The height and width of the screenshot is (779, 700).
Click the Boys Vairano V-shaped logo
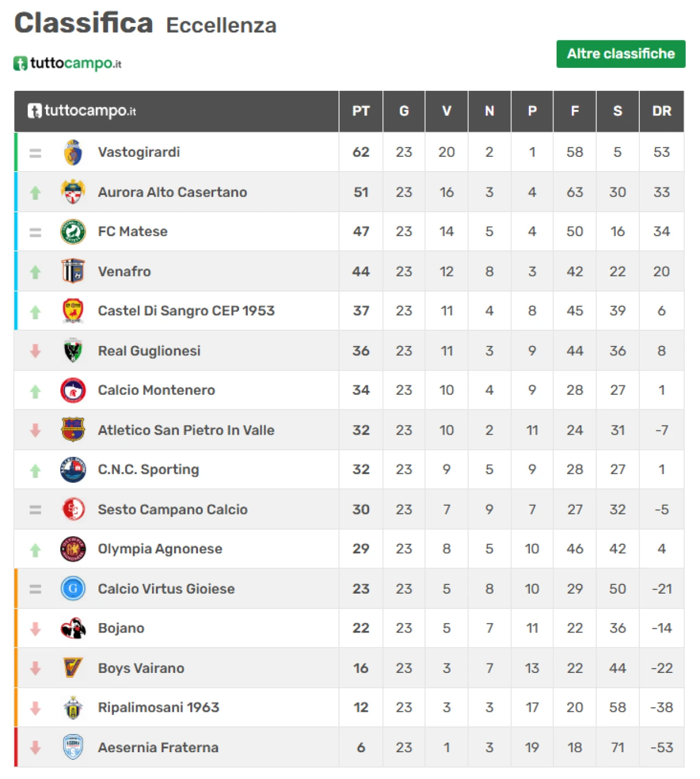point(73,667)
